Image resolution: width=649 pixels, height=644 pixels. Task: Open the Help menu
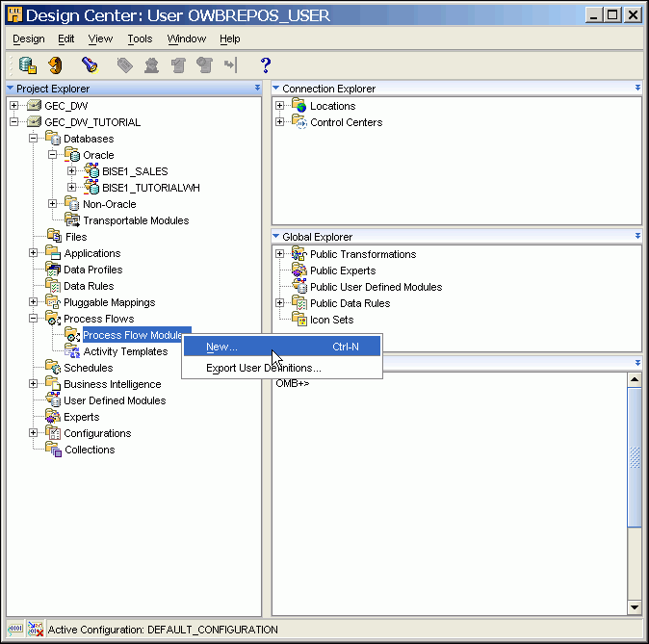[230, 39]
